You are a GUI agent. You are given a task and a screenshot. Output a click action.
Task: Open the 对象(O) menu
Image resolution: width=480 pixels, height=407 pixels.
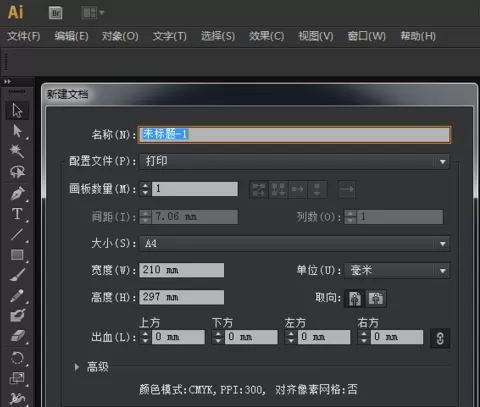click(x=120, y=36)
